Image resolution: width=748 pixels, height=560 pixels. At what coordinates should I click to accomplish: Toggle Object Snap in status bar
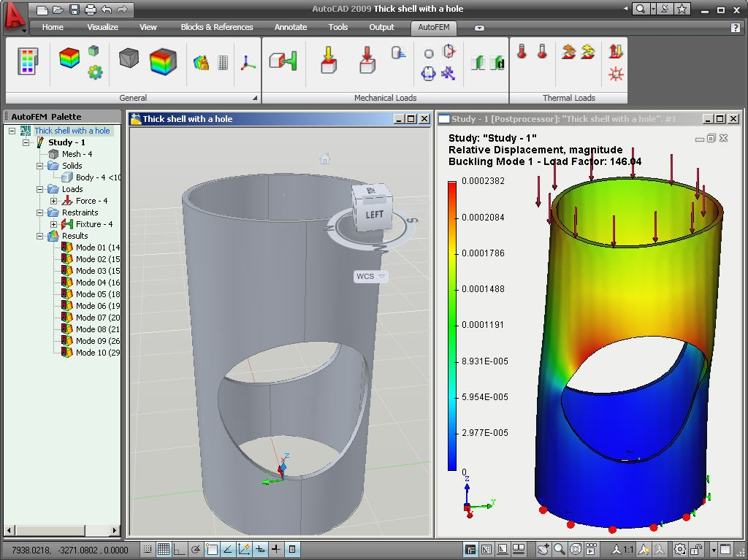pos(212,550)
